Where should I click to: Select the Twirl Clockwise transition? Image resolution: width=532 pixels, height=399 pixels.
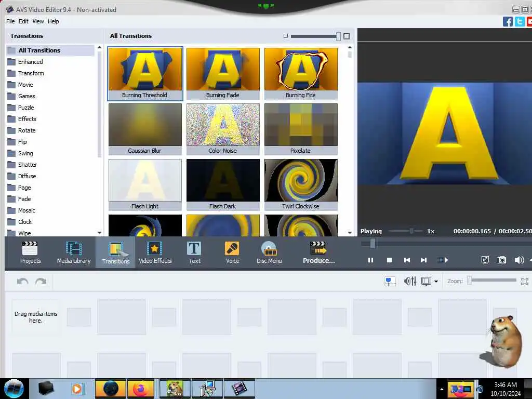click(301, 185)
